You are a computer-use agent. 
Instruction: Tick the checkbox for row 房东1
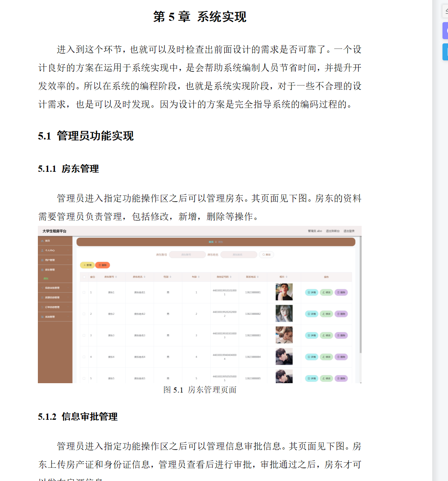[x=85, y=291]
